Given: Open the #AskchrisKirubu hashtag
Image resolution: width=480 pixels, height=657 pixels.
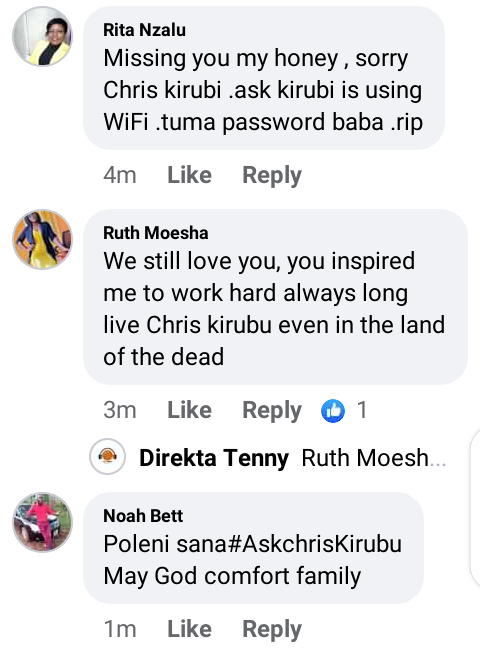Looking at the screenshot, I should (314, 544).
